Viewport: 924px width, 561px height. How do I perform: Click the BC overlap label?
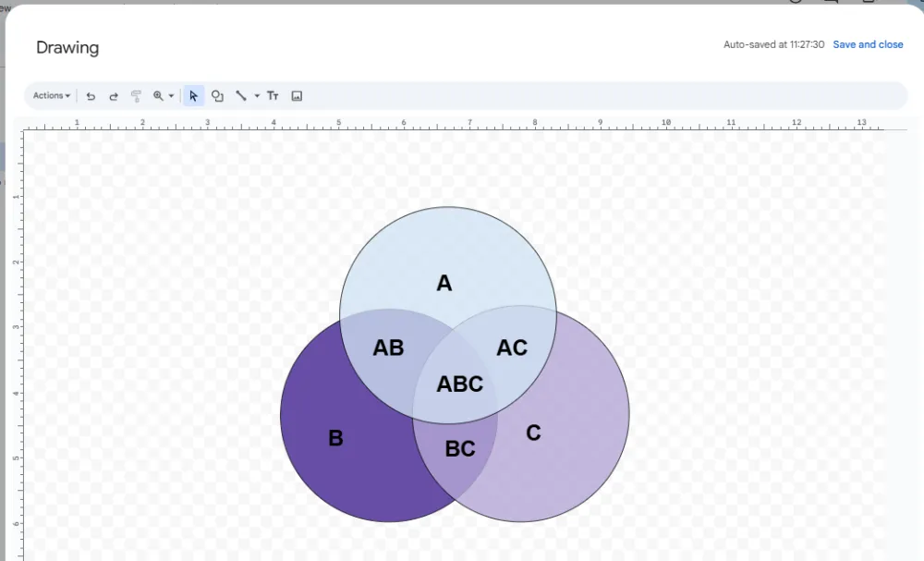(460, 449)
